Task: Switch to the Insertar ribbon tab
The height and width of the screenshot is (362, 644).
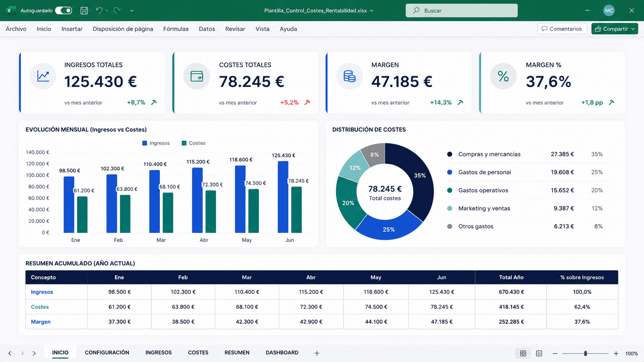Action: [x=72, y=29]
